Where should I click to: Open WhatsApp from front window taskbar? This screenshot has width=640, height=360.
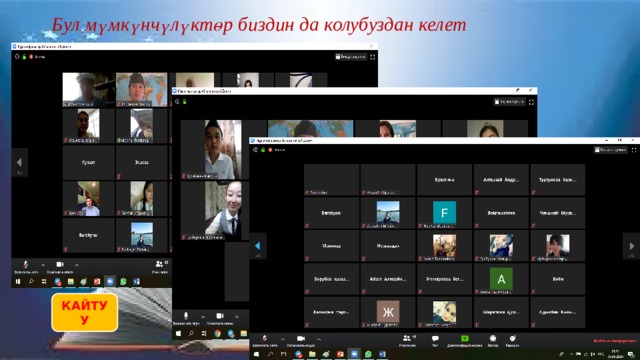pos(368,354)
